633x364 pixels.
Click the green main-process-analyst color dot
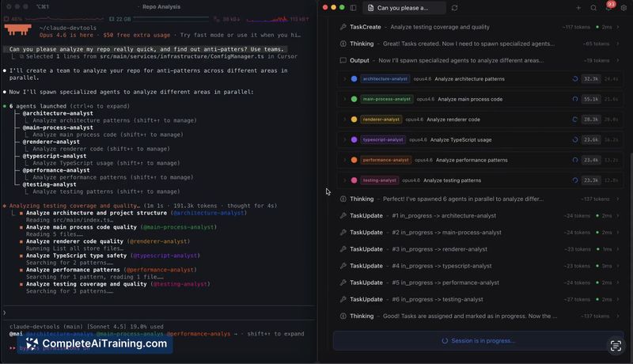tap(354, 99)
